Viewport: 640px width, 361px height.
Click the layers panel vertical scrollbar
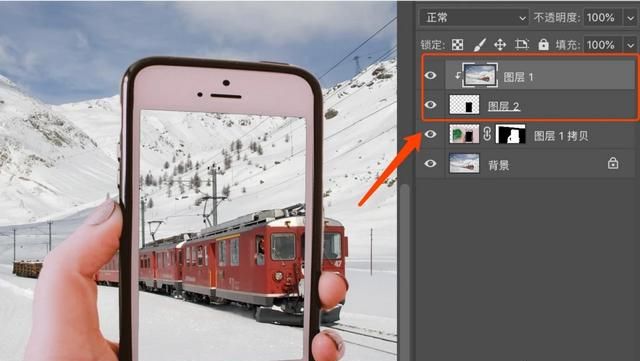point(405,272)
